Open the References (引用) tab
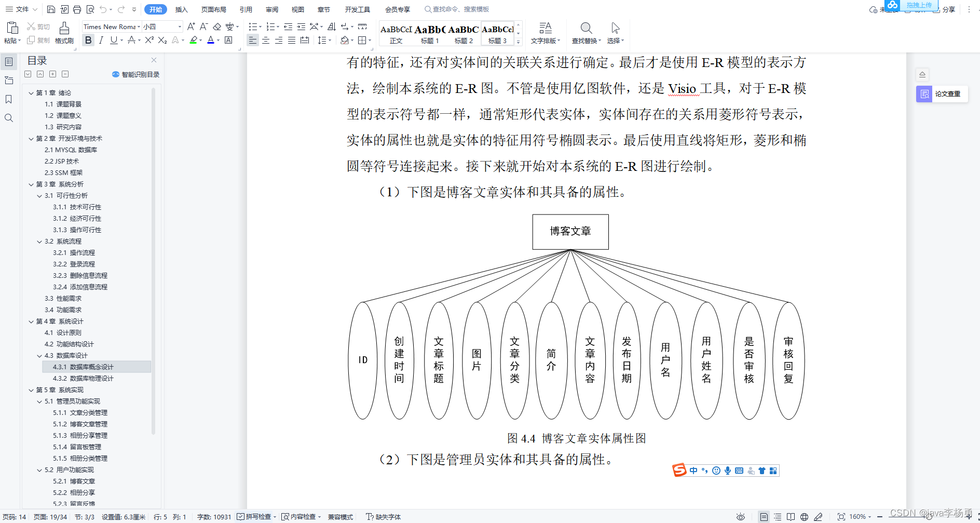The height and width of the screenshot is (523, 980). (x=246, y=9)
